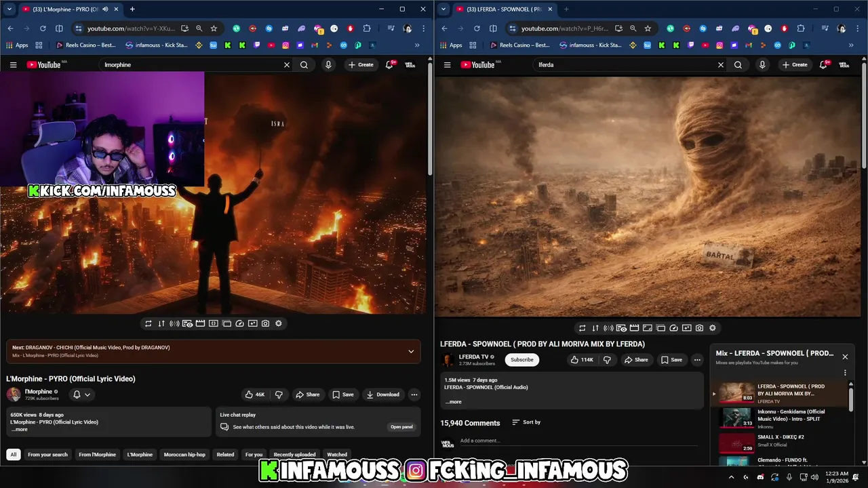This screenshot has width=868, height=488.
Task: Open YouTube guide menu in right window
Action: click(x=447, y=65)
